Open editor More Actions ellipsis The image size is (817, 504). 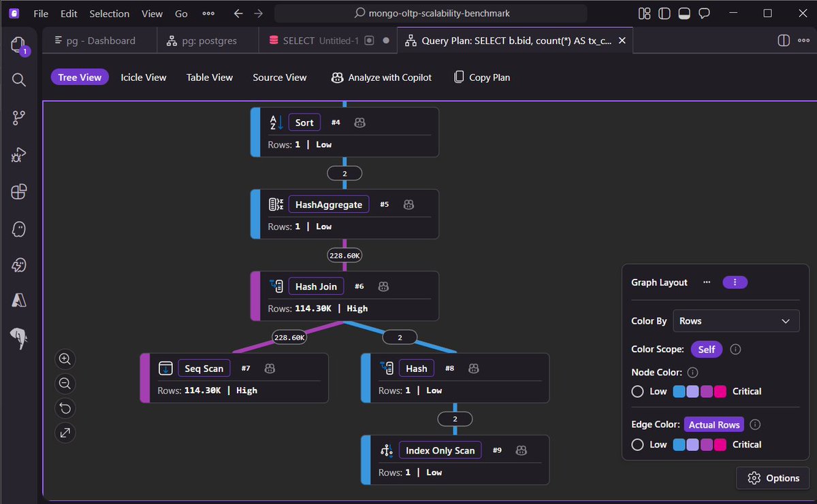(803, 41)
